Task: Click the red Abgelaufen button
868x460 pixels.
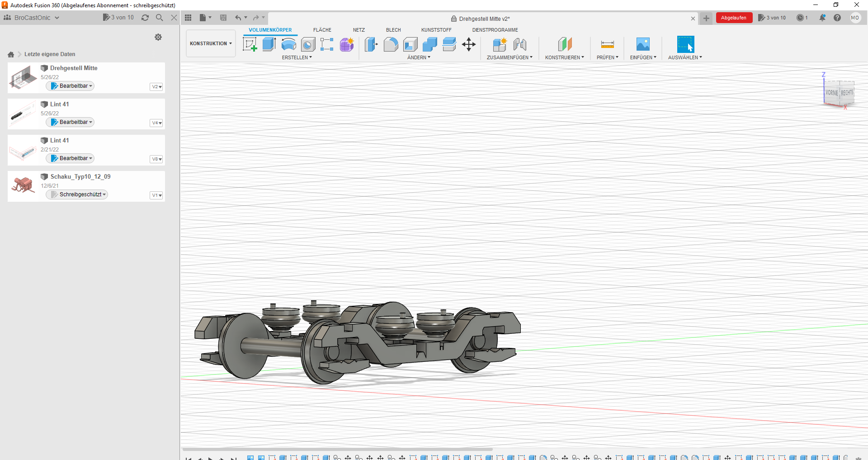Action: (734, 18)
